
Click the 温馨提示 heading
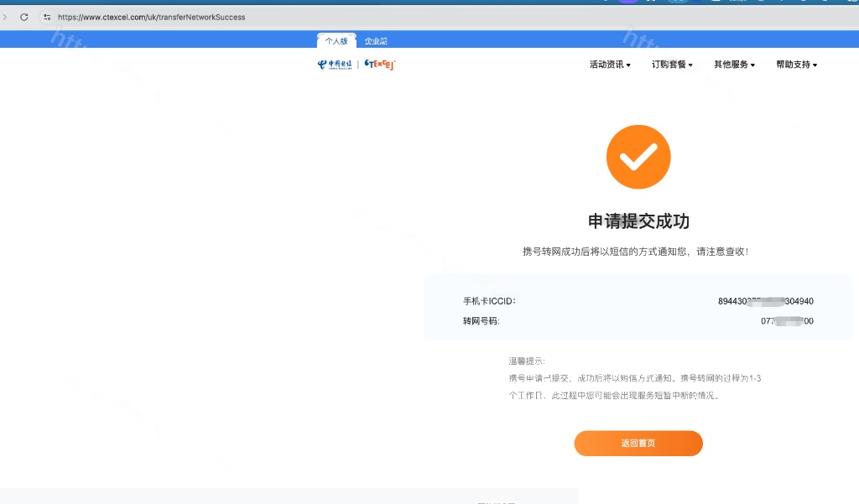click(x=527, y=361)
